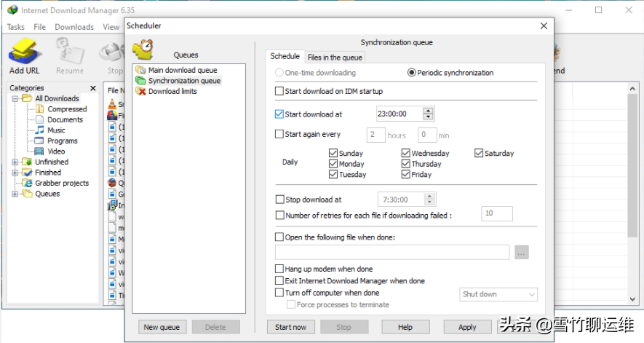Click the Grabber projects icon

(27, 183)
